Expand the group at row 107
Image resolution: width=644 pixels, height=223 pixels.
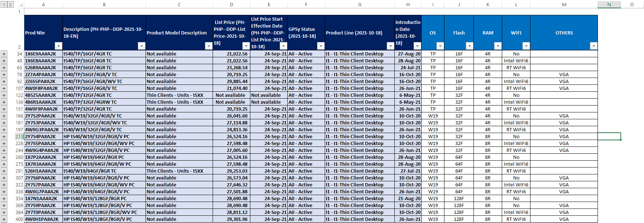pyautogui.click(x=4, y=88)
